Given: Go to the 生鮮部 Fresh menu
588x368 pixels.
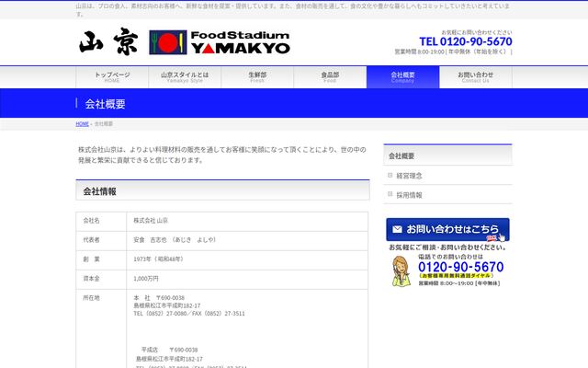Looking at the screenshot, I should (x=257, y=77).
